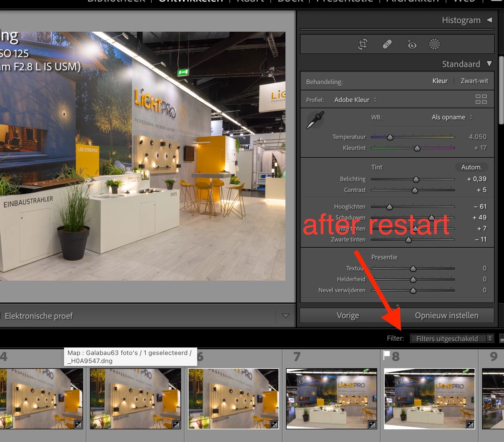Choose Kleur treatment
Viewport: 504px width, 442px height.
(440, 81)
